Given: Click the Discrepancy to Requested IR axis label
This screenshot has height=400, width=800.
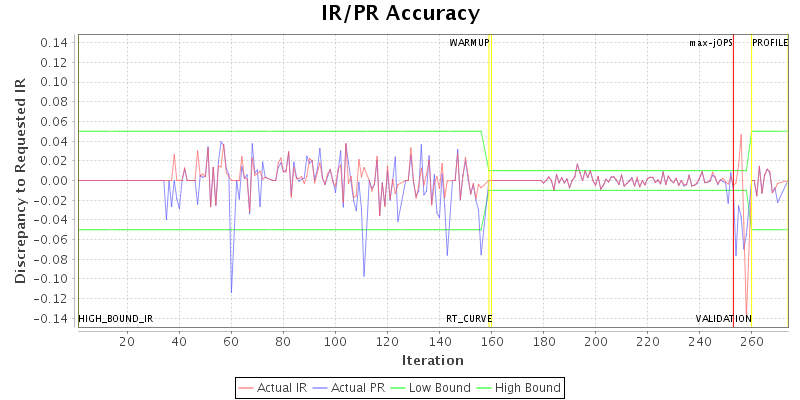Looking at the screenshot, I should [x=19, y=180].
